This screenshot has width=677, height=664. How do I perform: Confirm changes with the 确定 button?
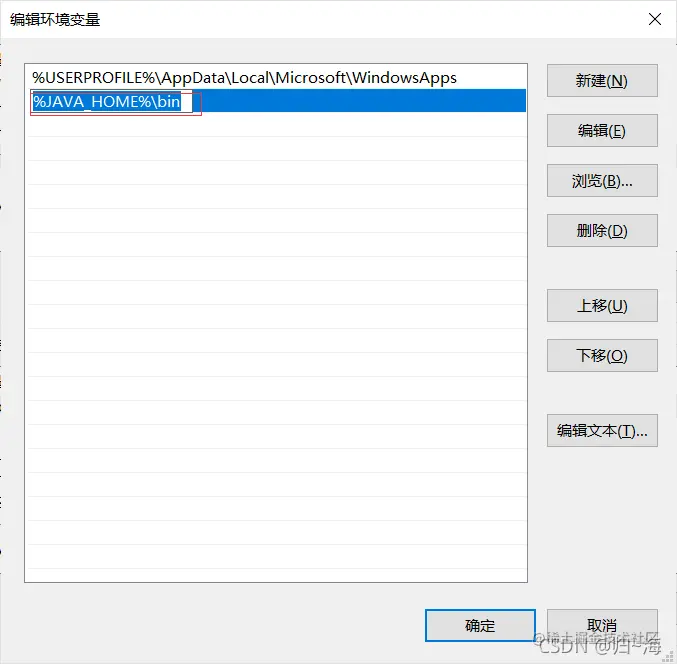[x=480, y=625]
